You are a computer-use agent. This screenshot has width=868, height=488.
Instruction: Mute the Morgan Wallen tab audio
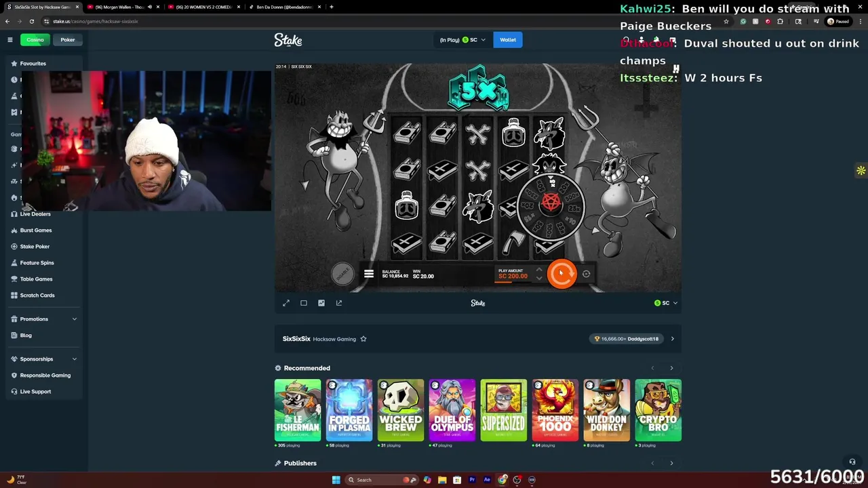point(150,7)
